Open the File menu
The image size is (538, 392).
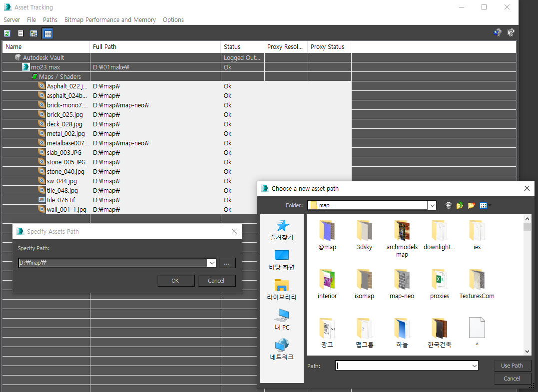click(31, 20)
